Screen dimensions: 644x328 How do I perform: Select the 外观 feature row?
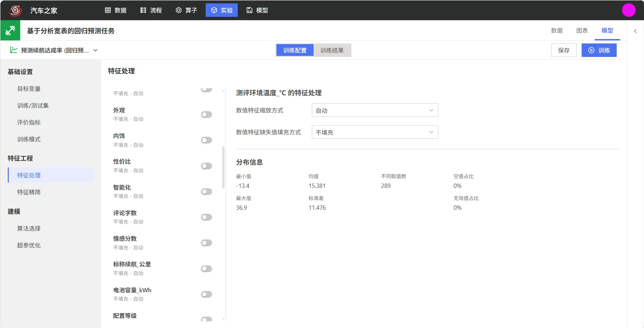[x=163, y=114]
